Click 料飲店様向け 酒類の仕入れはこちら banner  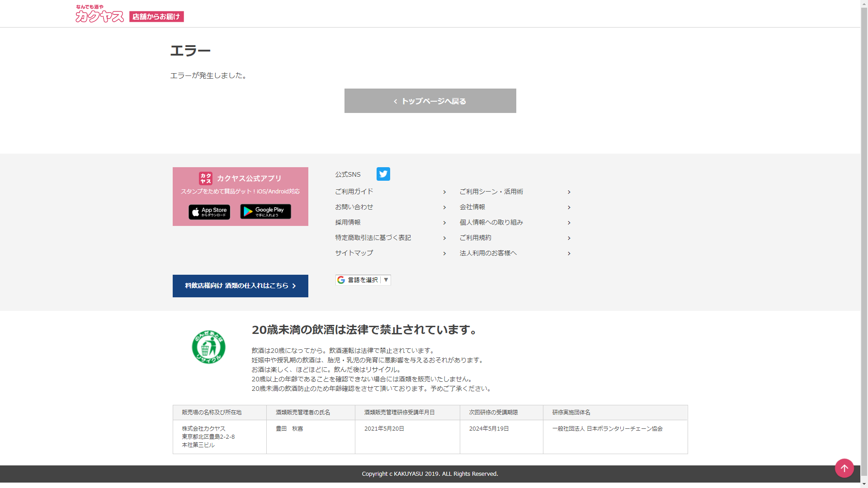(240, 286)
